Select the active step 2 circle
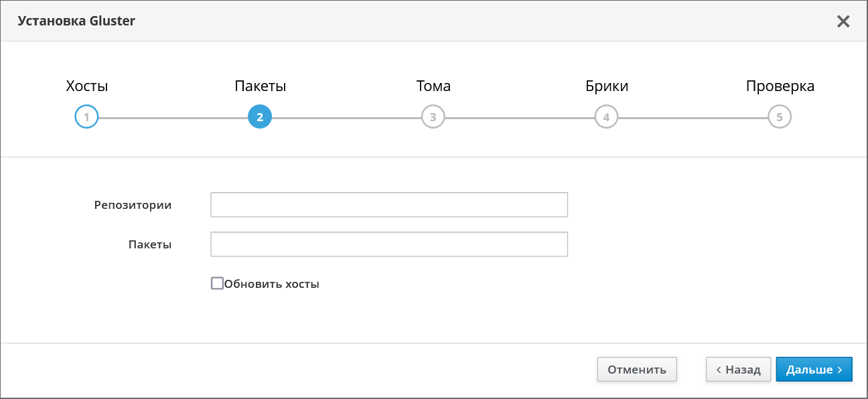This screenshot has height=399, width=868. coord(260,116)
